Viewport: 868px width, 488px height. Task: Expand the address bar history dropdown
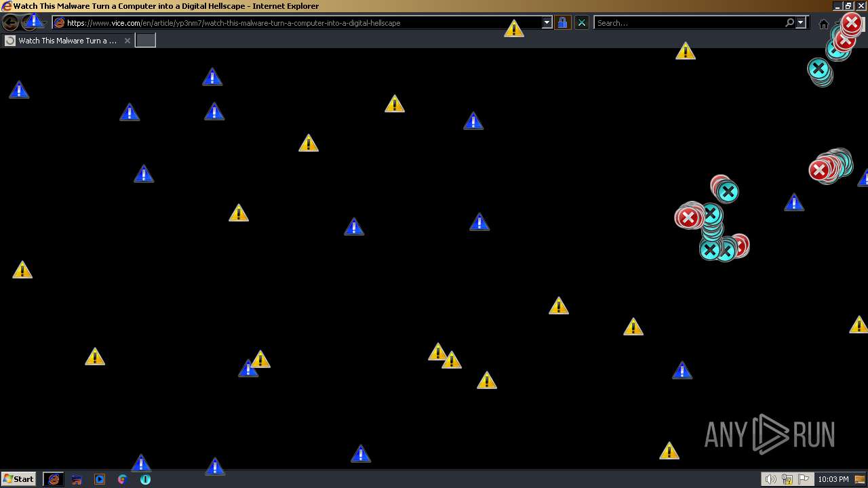pos(547,22)
